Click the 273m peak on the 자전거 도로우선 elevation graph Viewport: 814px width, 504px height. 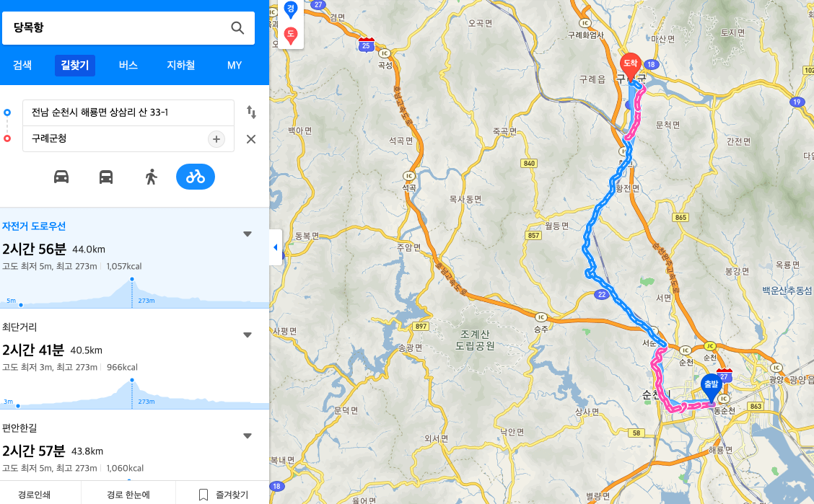pyautogui.click(x=132, y=280)
